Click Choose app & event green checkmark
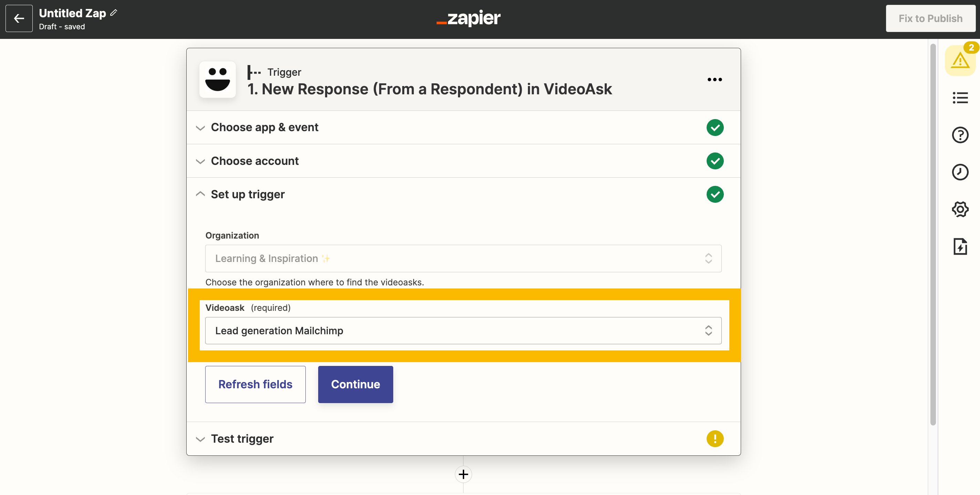Image resolution: width=980 pixels, height=495 pixels. (x=715, y=127)
